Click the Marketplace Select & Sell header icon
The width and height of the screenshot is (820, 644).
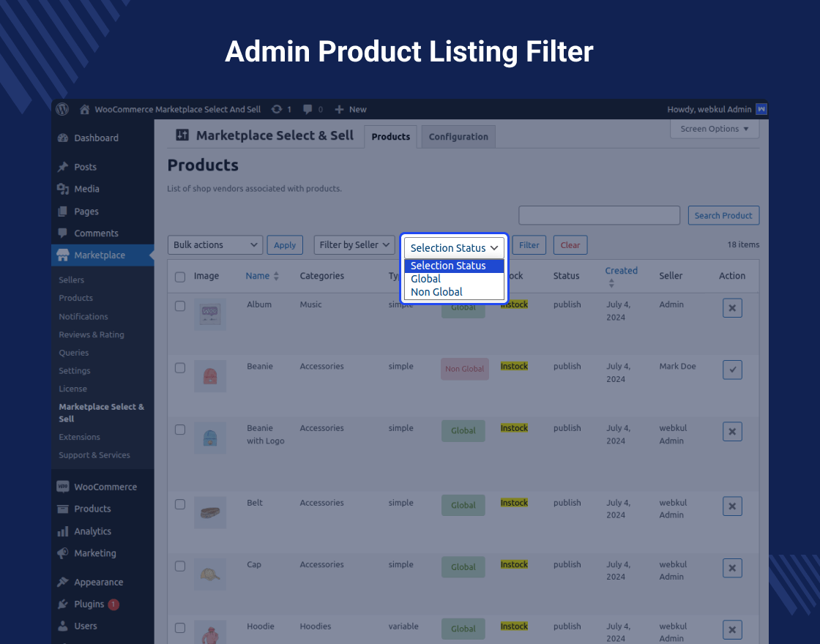pos(182,135)
